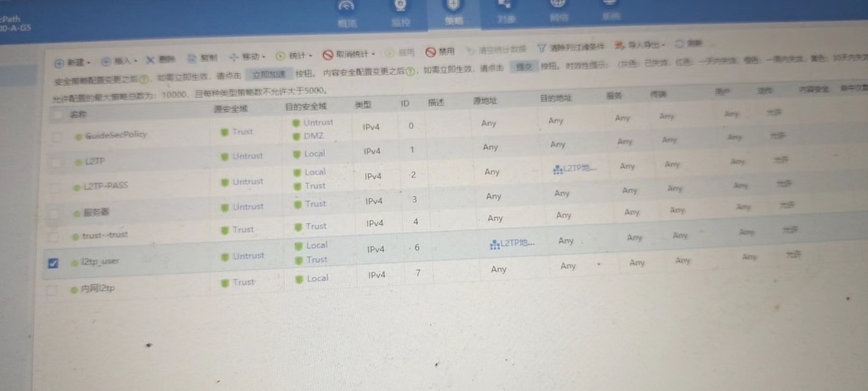Click the ID column header
Image resolution: width=868 pixels, height=391 pixels.
pos(405,104)
